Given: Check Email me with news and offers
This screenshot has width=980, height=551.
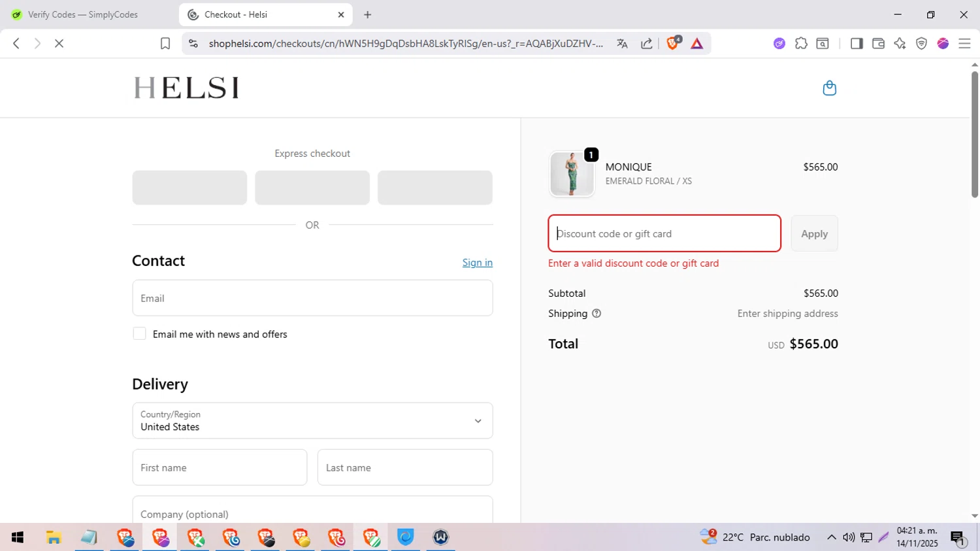Looking at the screenshot, I should coord(139,334).
